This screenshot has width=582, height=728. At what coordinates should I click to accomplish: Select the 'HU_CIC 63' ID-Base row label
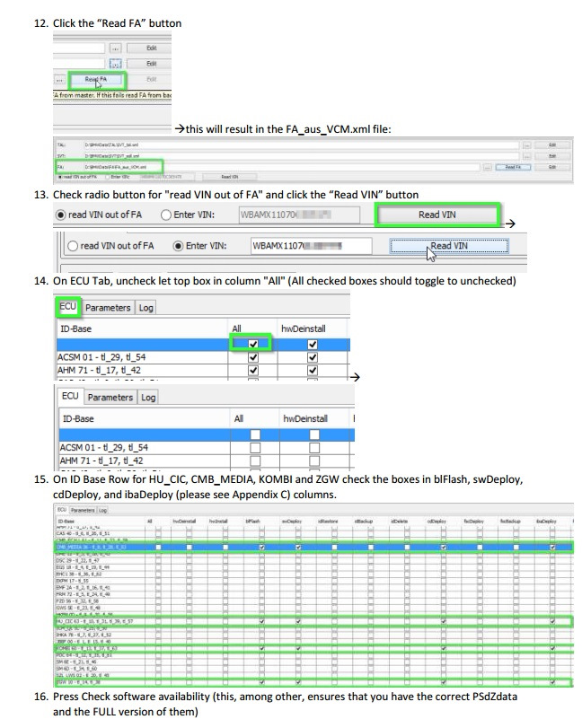(95, 621)
